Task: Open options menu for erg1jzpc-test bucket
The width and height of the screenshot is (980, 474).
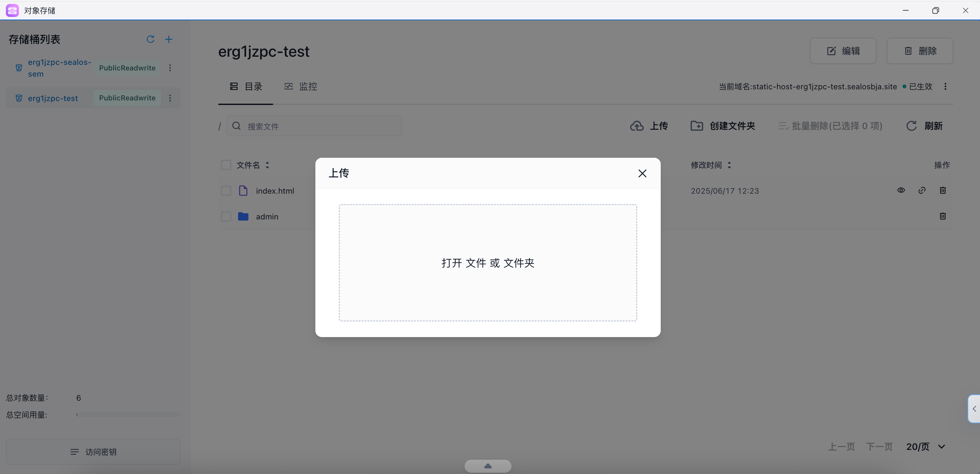Action: (x=170, y=98)
